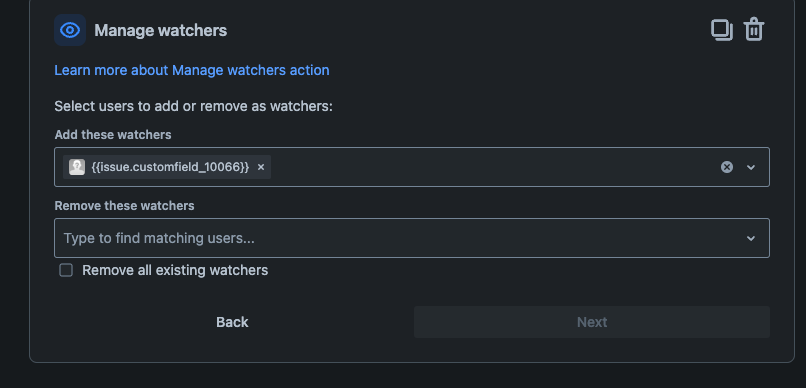
Task: Duplicate the Manage watchers action
Action: [722, 30]
